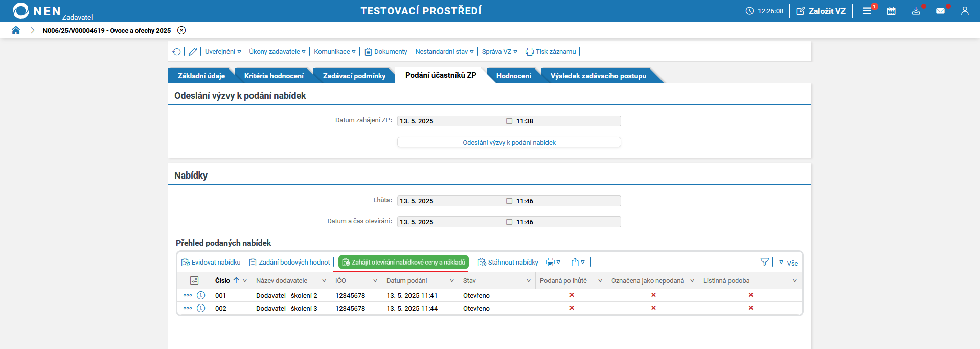Click Stáhnout nabídky button
Image resolution: width=980 pixels, height=349 pixels.
[x=508, y=262]
